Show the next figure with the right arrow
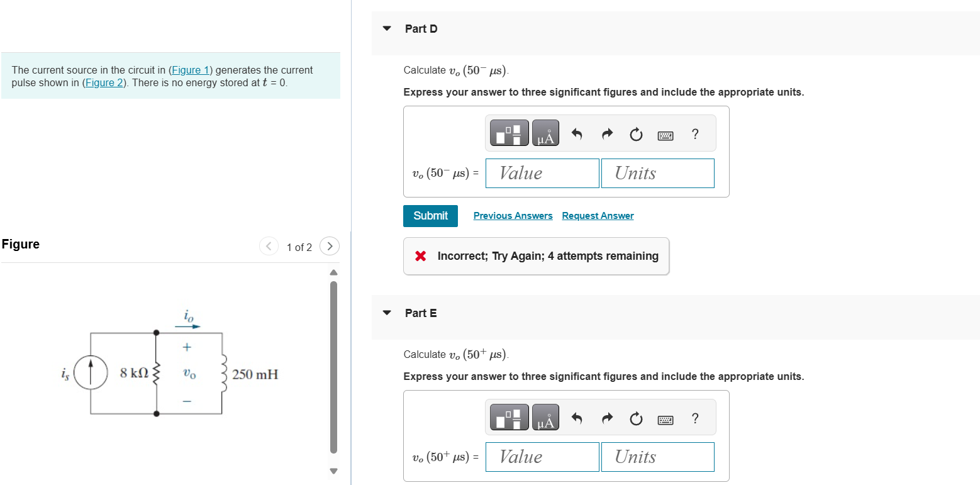The height and width of the screenshot is (485, 980). click(330, 246)
